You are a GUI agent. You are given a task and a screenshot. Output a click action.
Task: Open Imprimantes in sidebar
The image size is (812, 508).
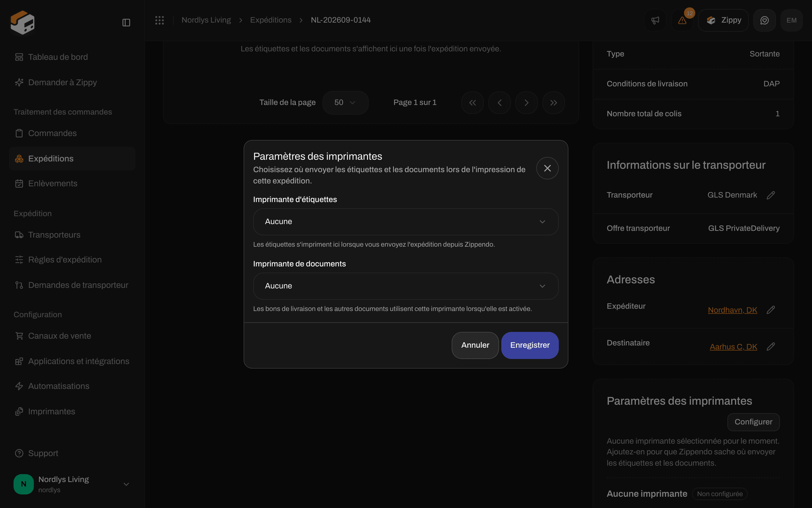point(72,411)
